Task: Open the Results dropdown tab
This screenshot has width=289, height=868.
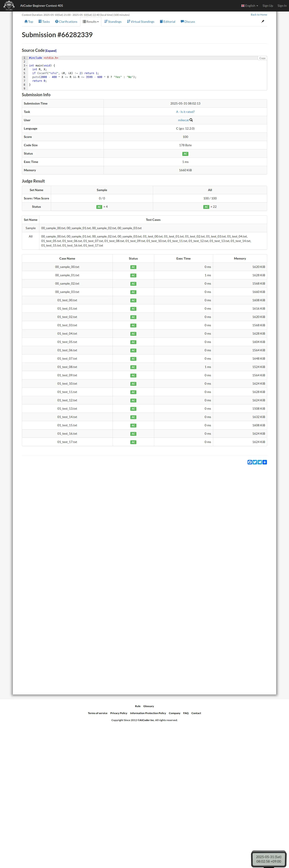Action: click(91, 22)
